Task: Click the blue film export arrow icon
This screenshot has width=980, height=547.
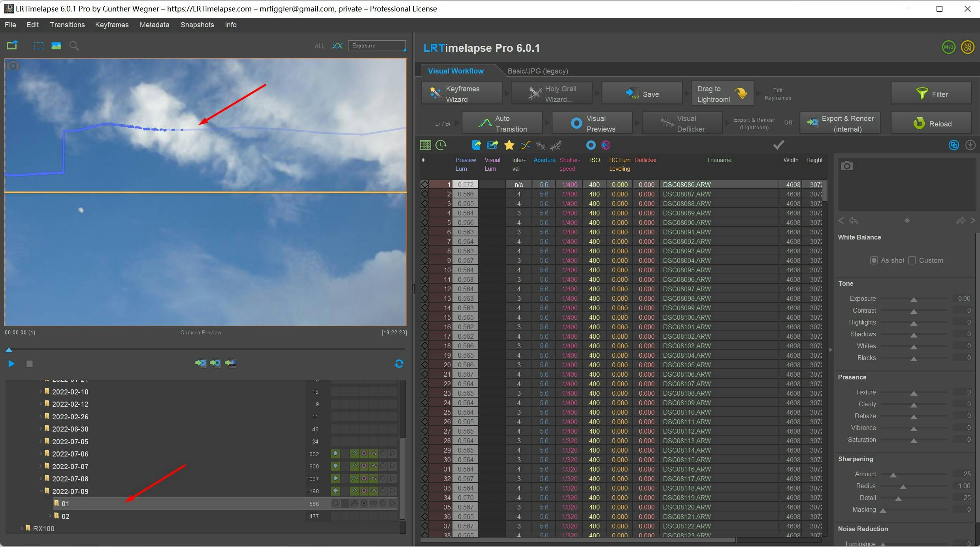Action: click(492, 145)
